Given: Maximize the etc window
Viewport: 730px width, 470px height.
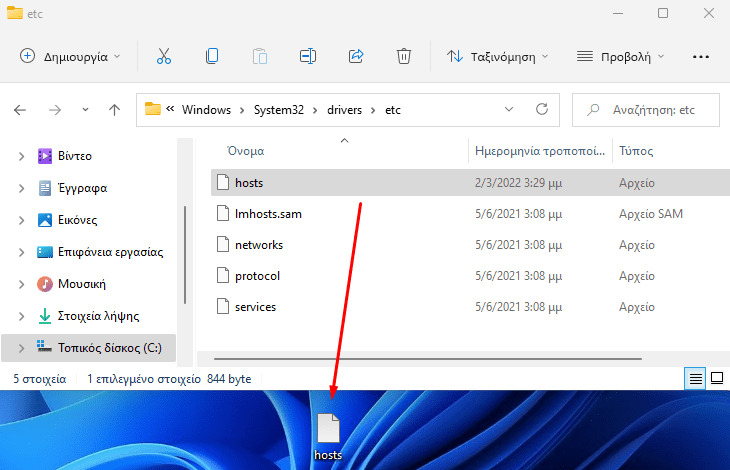Looking at the screenshot, I should (x=663, y=13).
